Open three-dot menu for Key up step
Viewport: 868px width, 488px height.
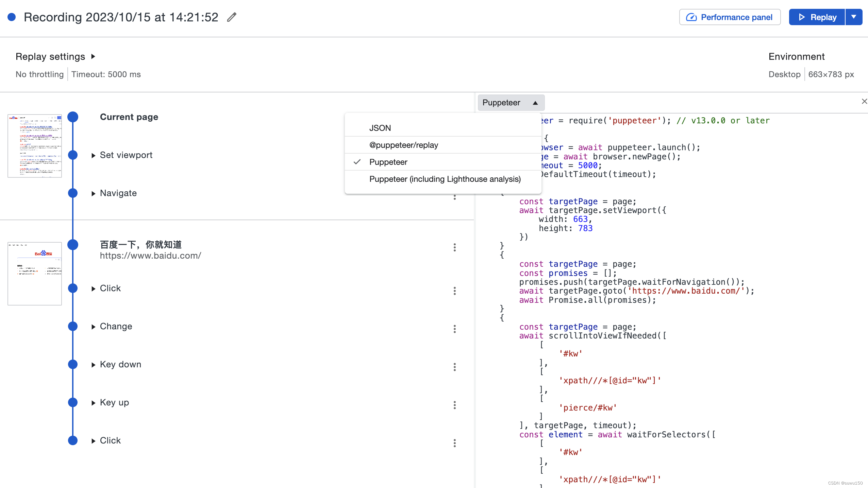454,405
